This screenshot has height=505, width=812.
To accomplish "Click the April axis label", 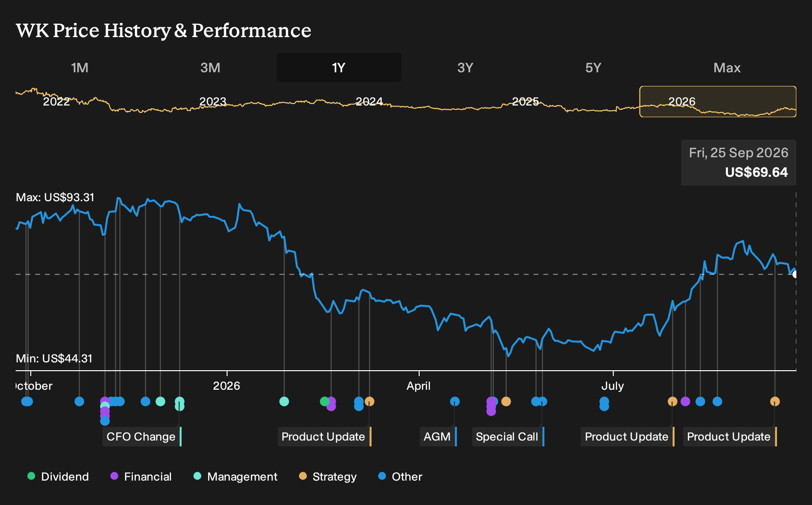I will (x=419, y=386).
